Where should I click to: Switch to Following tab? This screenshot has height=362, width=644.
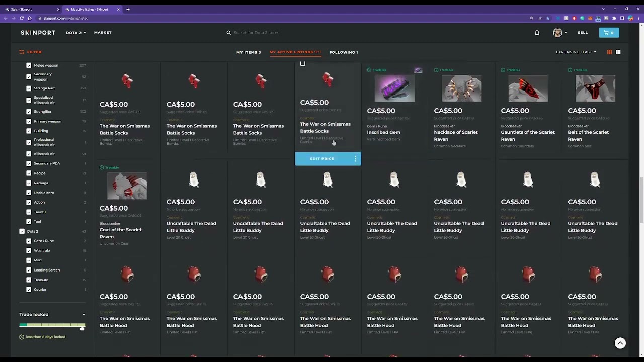tap(344, 52)
